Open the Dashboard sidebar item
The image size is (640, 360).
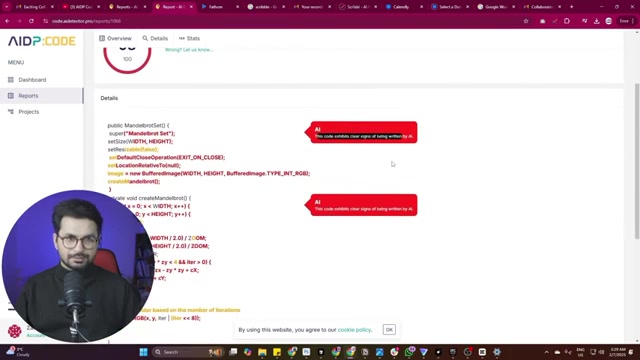[27, 80]
